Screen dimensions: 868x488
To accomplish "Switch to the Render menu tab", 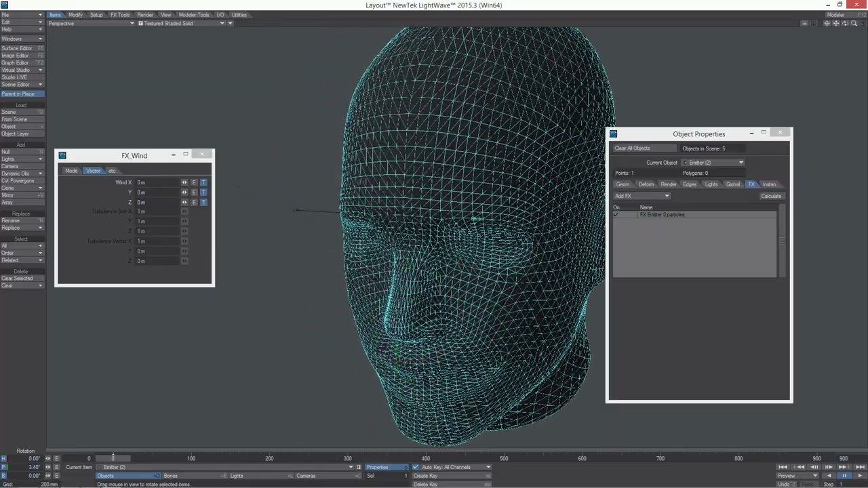I will click(x=145, y=15).
